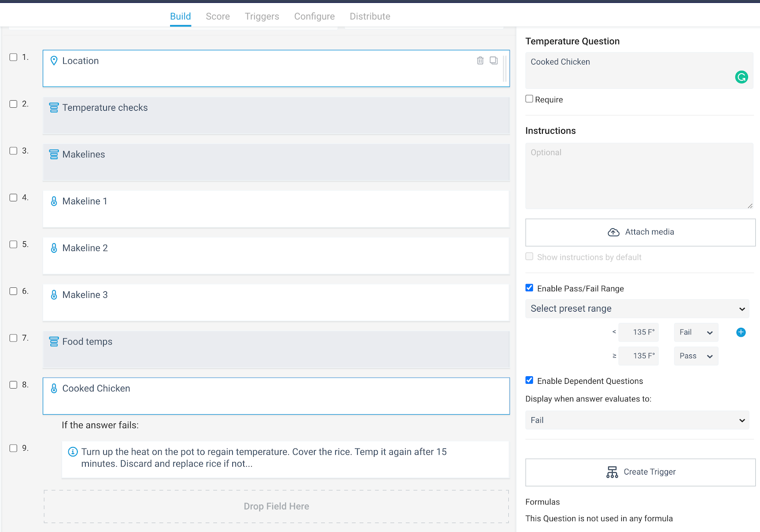
Task: Click the thermometer icon beside Makeline 3
Action: tap(54, 295)
